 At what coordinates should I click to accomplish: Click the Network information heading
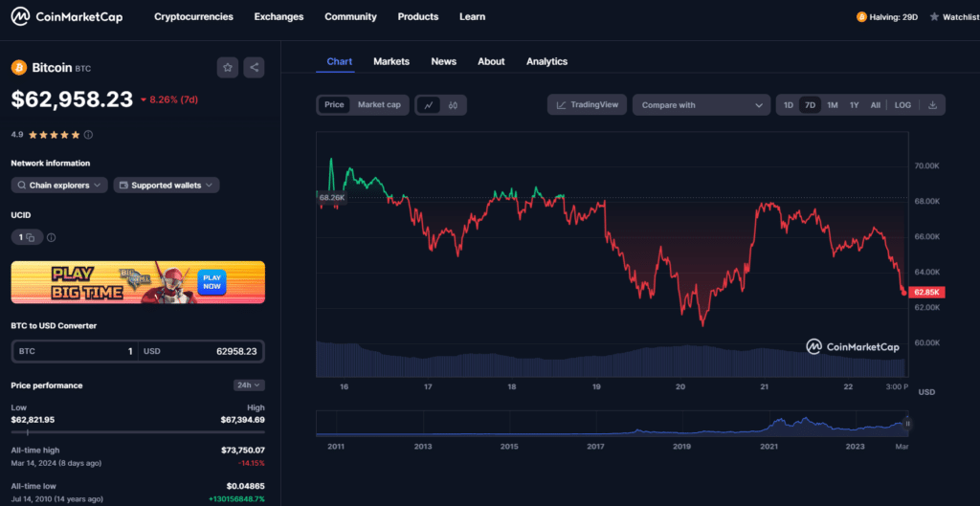(x=51, y=163)
